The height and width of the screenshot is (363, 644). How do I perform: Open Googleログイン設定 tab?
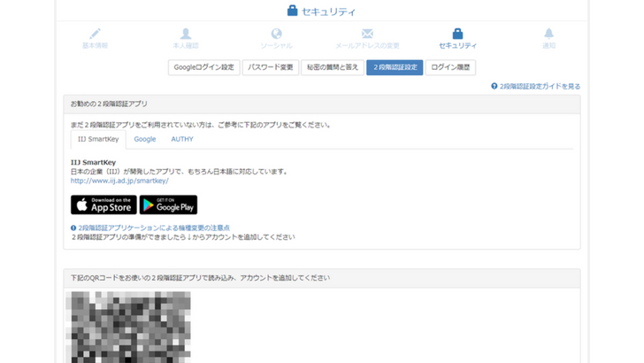(203, 67)
